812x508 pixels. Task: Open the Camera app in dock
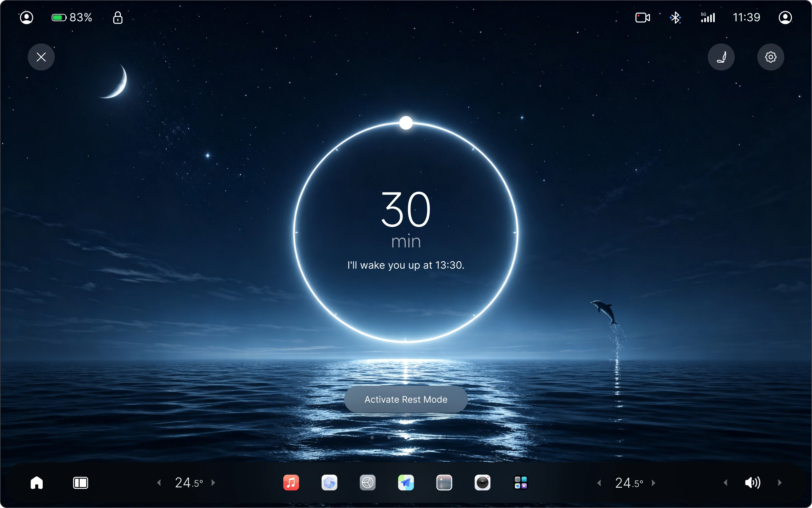pyautogui.click(x=482, y=483)
